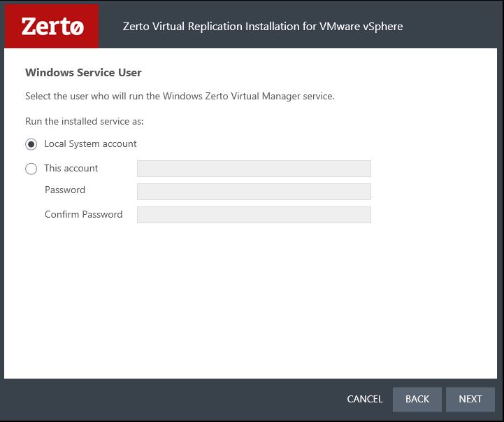The image size is (504, 422).
Task: Click the Zerto logo in the header
Action: [52, 27]
